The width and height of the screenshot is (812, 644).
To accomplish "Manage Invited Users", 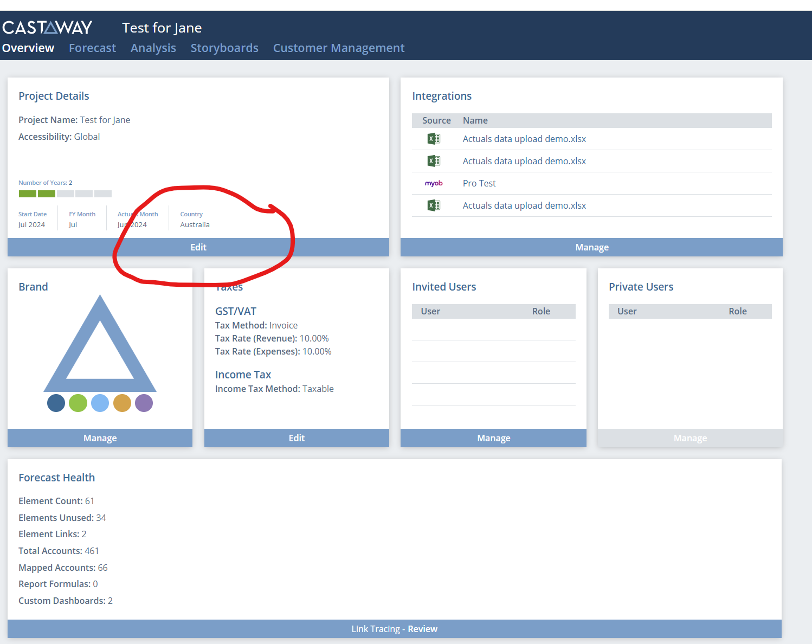I will coord(493,438).
